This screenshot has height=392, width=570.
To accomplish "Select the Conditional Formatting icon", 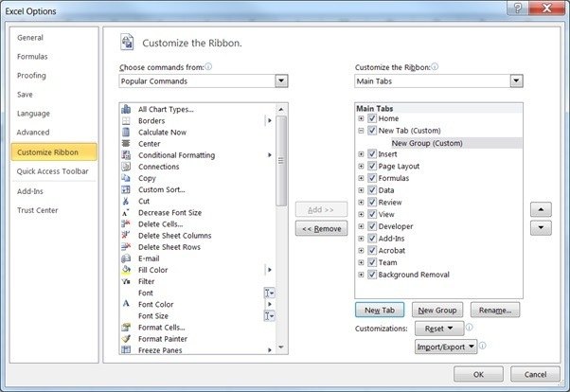I will tap(126, 155).
